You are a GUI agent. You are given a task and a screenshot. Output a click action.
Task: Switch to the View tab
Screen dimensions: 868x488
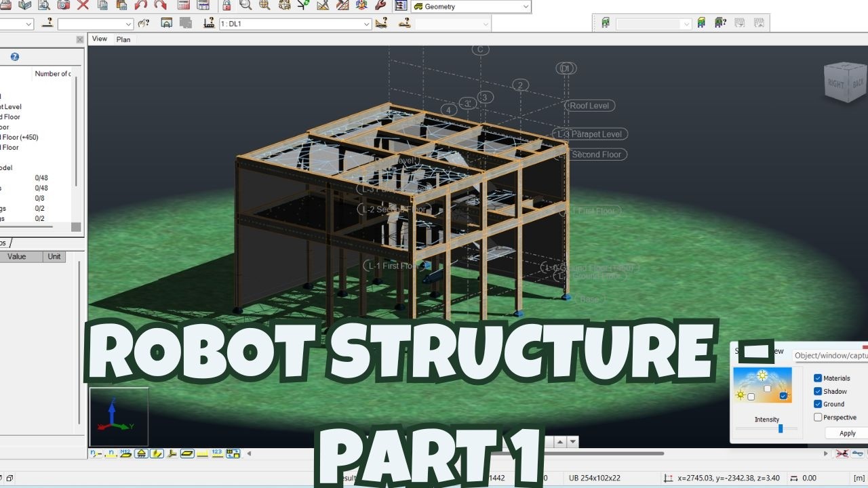100,39
